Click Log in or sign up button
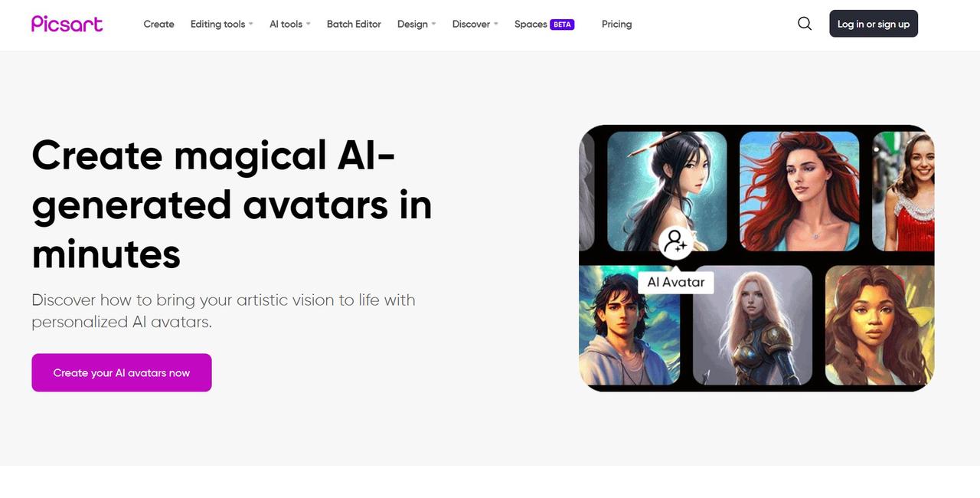 [874, 24]
